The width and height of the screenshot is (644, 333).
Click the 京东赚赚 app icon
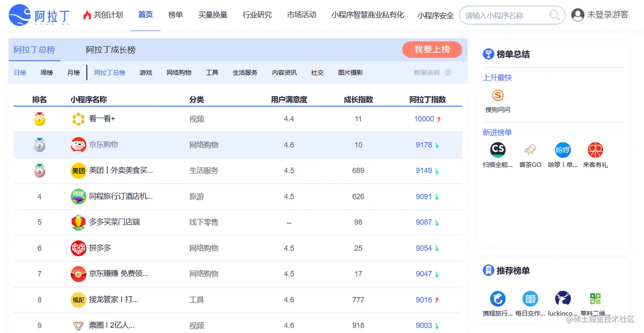click(x=78, y=274)
